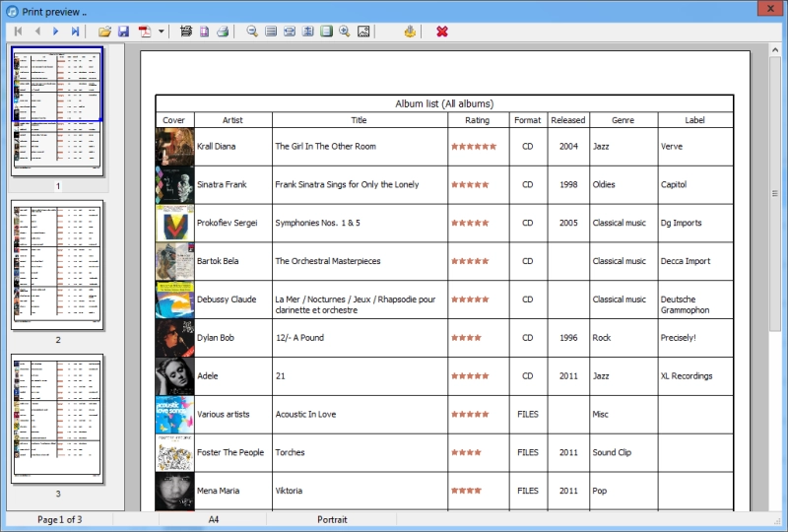Click the Rating column header

click(x=478, y=120)
